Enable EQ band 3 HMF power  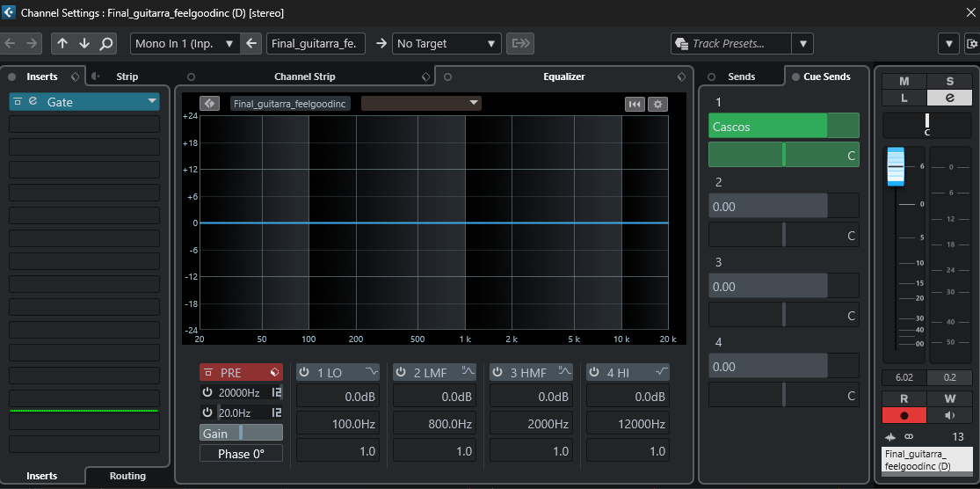(x=497, y=373)
